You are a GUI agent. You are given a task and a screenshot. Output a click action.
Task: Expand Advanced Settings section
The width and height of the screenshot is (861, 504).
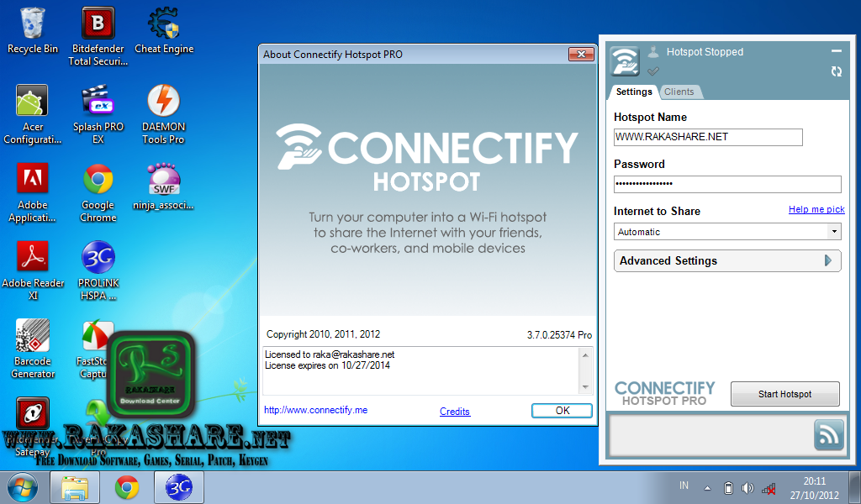pos(727,261)
